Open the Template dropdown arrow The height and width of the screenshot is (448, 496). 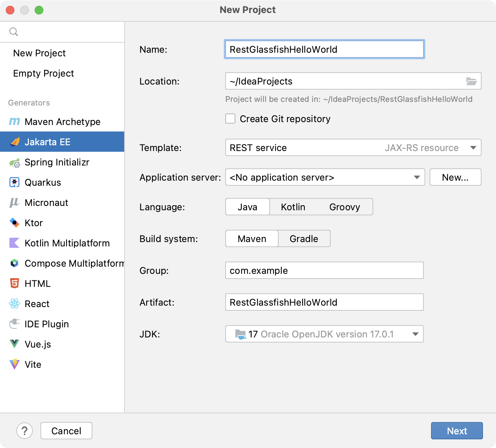(x=473, y=148)
